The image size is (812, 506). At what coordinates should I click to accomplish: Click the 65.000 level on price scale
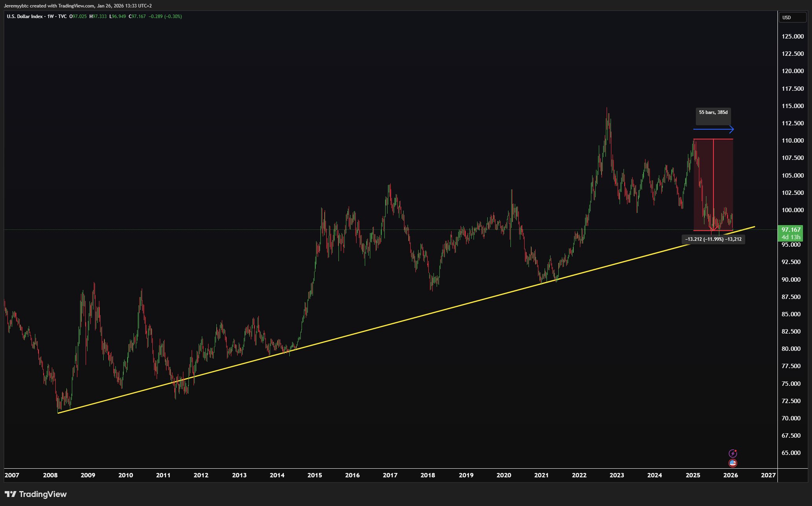[x=791, y=453]
